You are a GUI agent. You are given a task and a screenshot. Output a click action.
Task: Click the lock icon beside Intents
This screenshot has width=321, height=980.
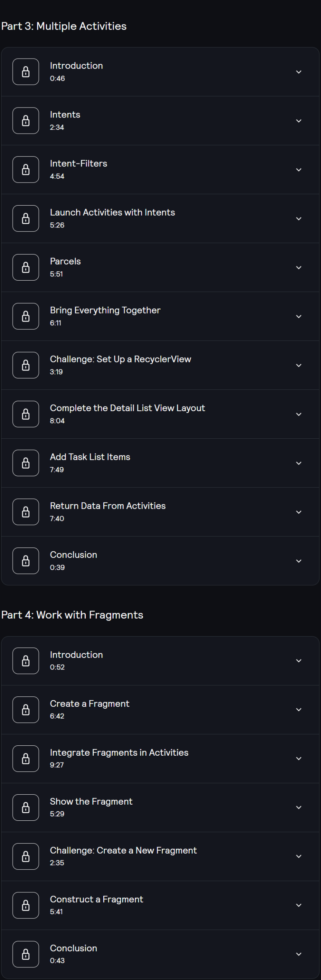26,121
